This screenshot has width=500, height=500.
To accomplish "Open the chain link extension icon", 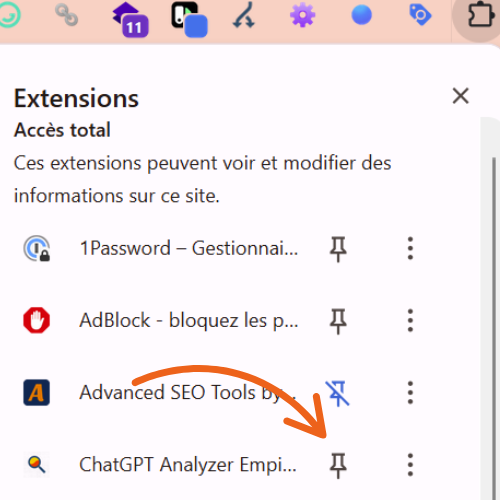I will click(66, 15).
